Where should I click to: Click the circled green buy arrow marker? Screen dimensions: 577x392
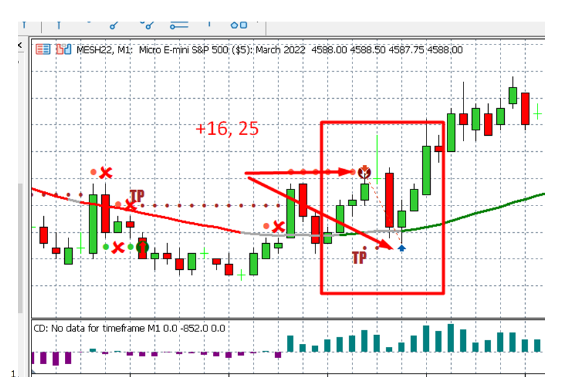(143, 247)
